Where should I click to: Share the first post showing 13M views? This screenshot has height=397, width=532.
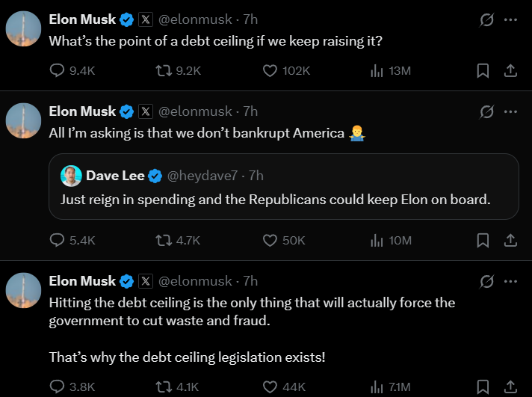(x=511, y=70)
